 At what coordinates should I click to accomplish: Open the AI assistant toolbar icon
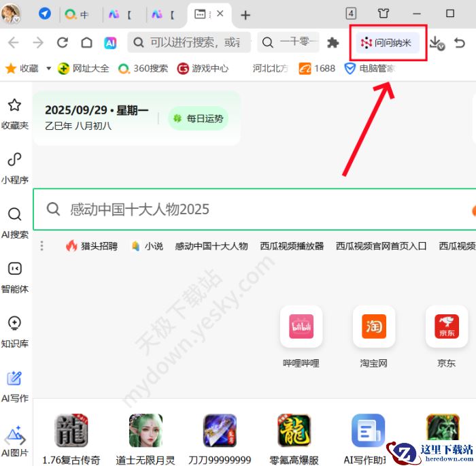coord(110,43)
